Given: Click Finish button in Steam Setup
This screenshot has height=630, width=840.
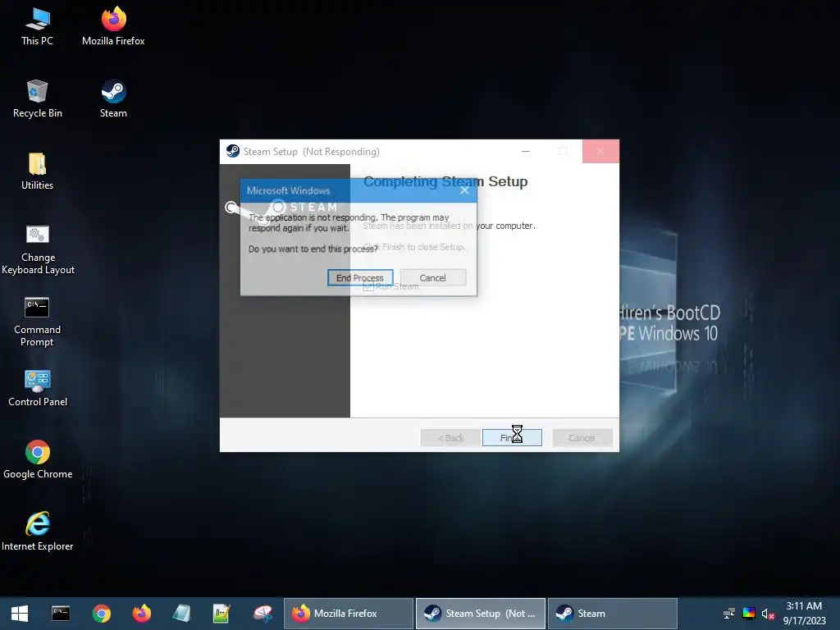Looking at the screenshot, I should point(512,438).
